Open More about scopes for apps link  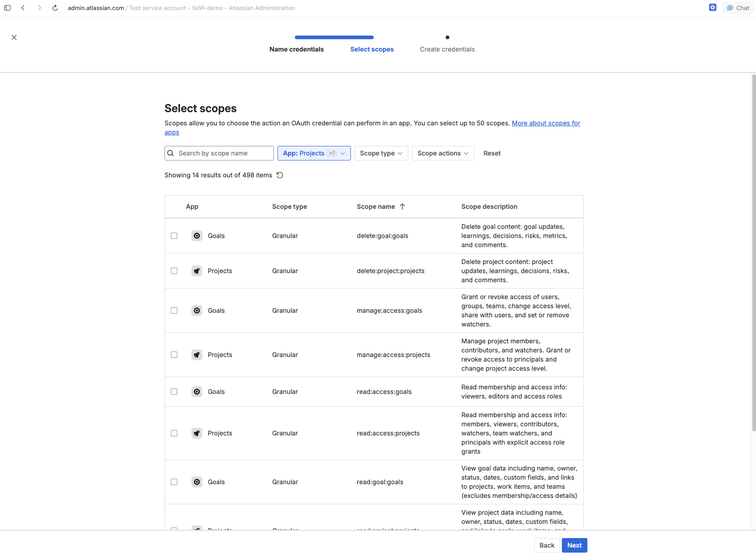[546, 123]
